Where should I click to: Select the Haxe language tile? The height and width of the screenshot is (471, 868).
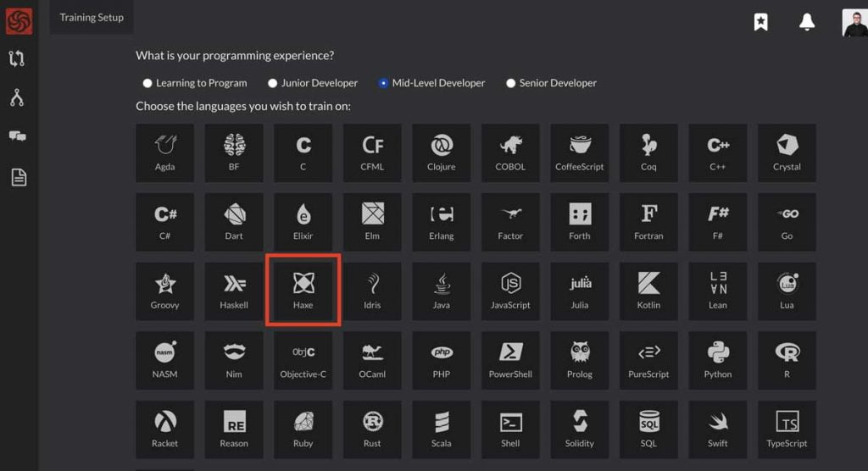303,291
